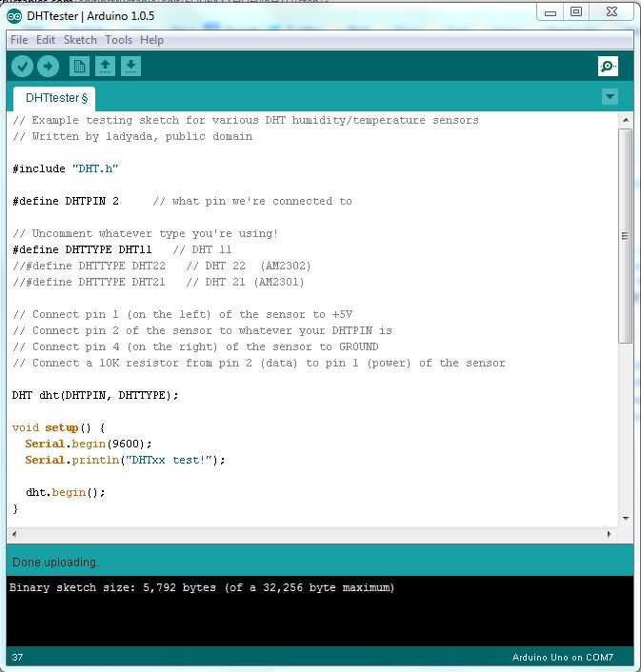Click '// Uncomment whatever type you're using!' comment
The image size is (641, 672).
pyautogui.click(x=146, y=233)
